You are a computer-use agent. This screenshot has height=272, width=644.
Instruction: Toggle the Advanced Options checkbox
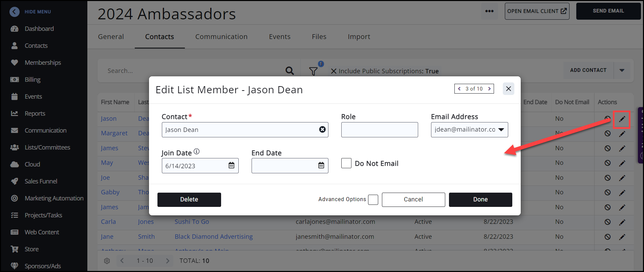click(373, 200)
